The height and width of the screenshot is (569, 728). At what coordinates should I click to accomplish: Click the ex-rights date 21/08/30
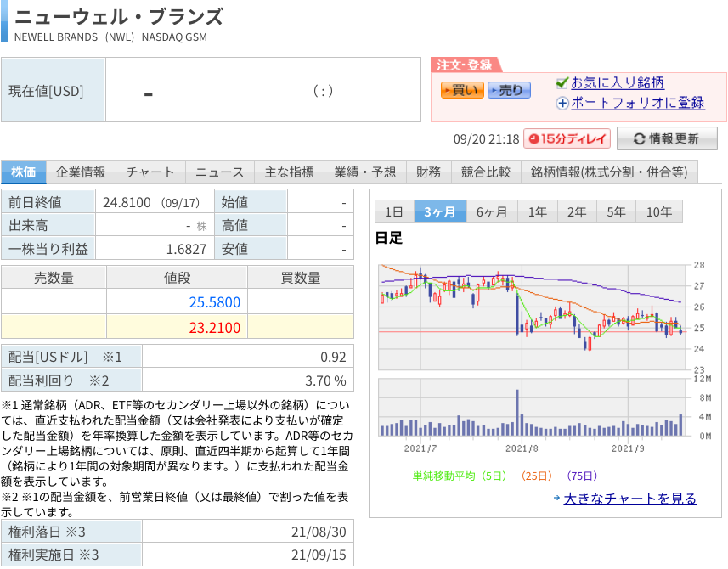[x=319, y=532]
